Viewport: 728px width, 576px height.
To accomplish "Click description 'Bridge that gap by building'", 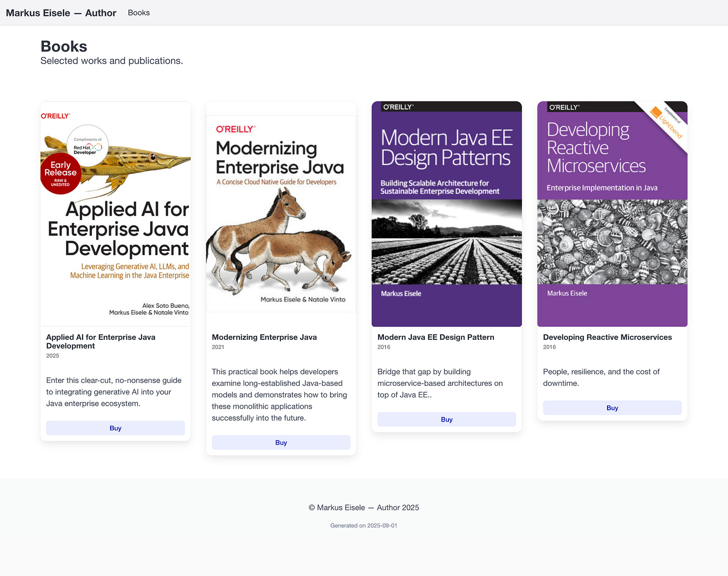I will pyautogui.click(x=440, y=383).
